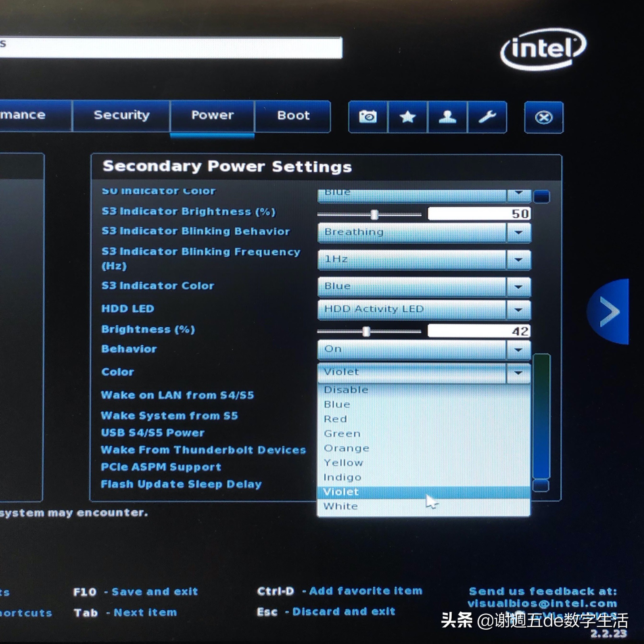This screenshot has height=644, width=644.
Task: Select White from the color list
Action: coord(341,506)
